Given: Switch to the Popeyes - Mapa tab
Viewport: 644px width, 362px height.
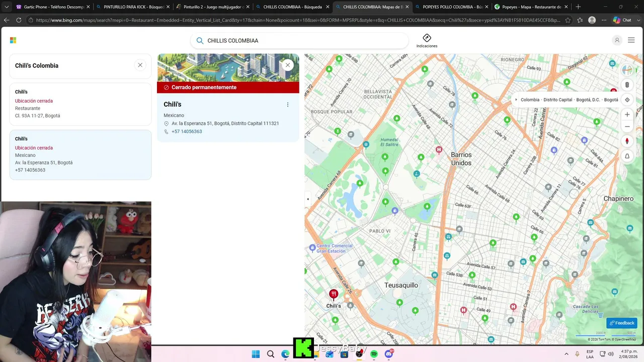Looking at the screenshot, I should point(531,7).
